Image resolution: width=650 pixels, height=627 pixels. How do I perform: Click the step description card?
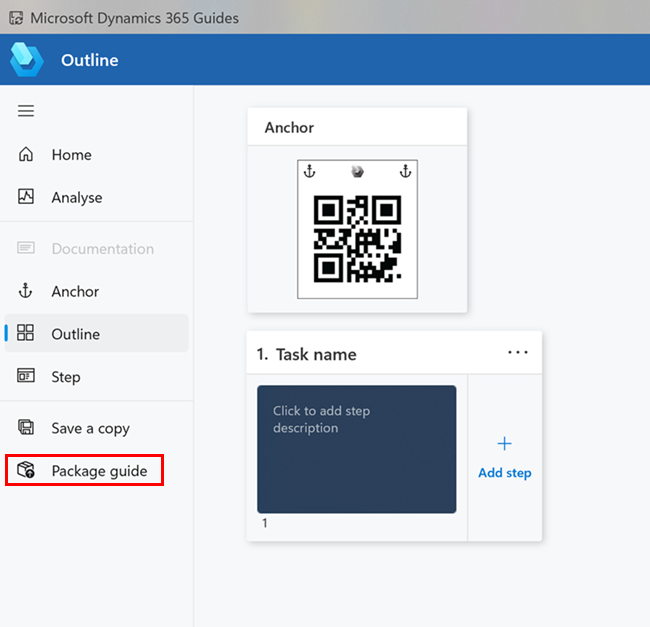(357, 449)
